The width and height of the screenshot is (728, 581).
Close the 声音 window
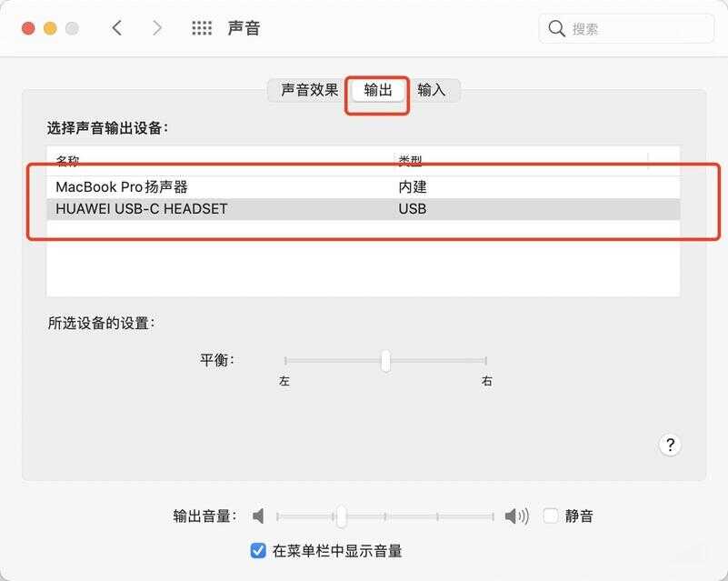pyautogui.click(x=28, y=28)
